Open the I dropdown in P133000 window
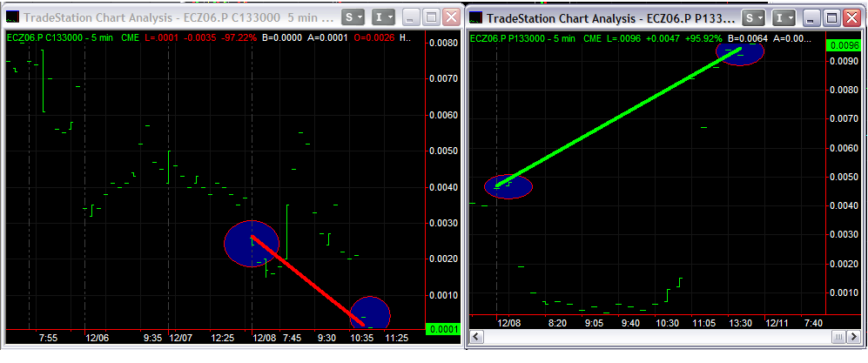Screen dimensions: 868x363 pos(784,18)
